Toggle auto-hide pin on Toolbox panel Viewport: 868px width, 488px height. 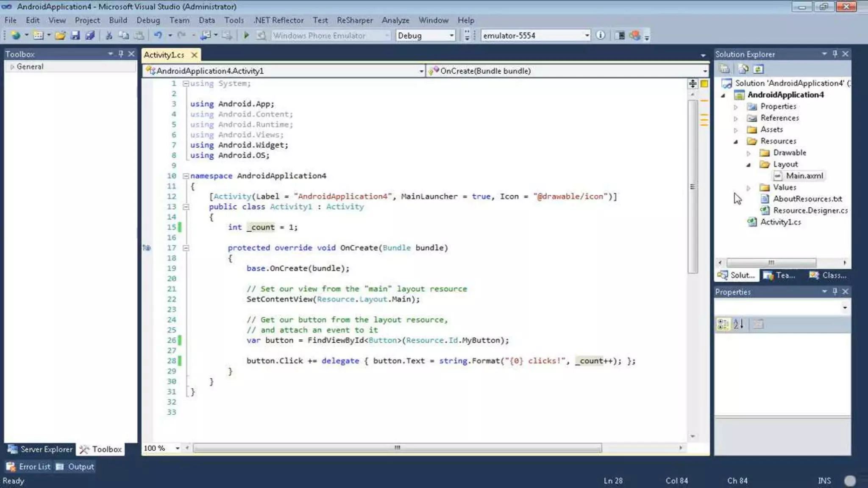(x=121, y=54)
